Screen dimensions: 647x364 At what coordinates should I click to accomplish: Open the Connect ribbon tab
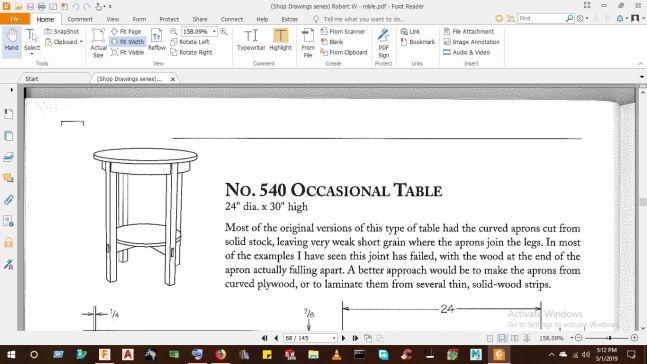(x=232, y=19)
